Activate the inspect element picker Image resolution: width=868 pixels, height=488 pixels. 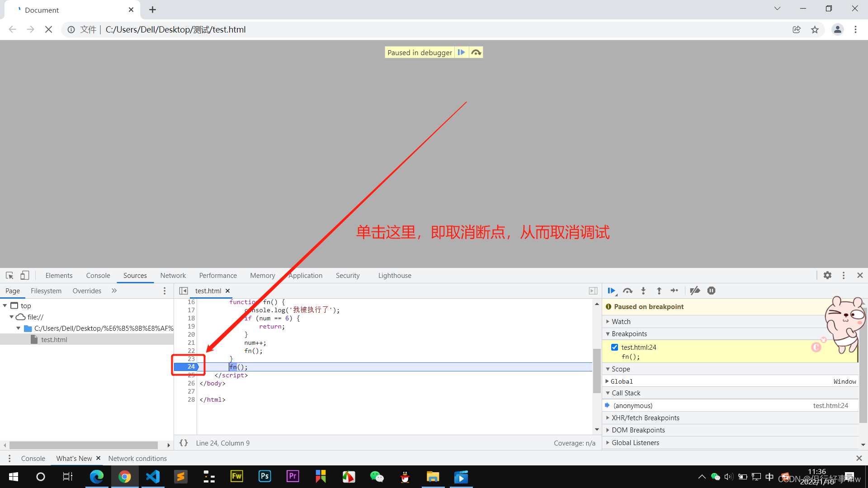[9, 275]
